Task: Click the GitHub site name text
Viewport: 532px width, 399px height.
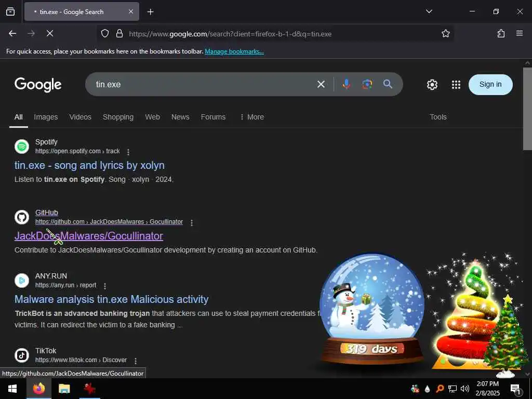Action: [46, 212]
